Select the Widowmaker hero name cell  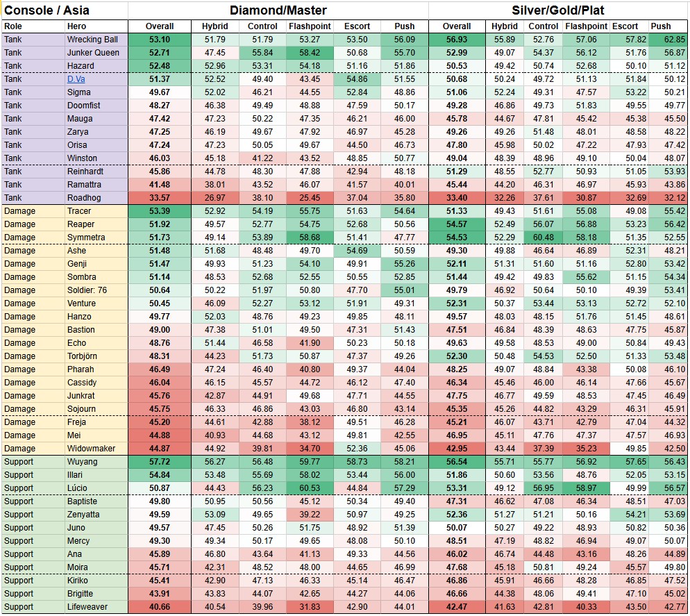click(92, 449)
